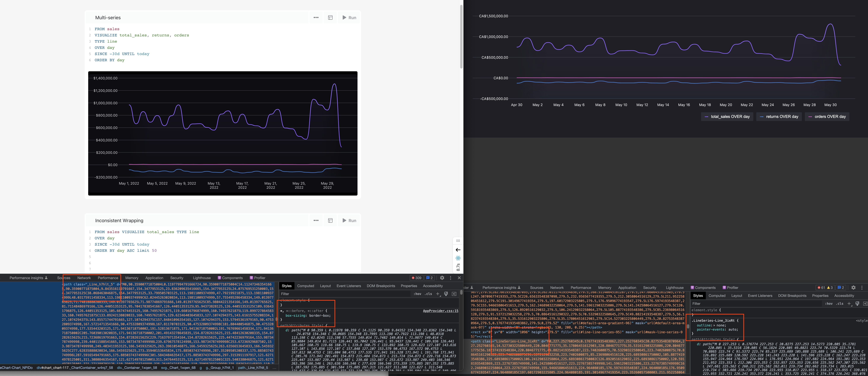Open more options for Inconsistent Wrapping query
Screen dimensions: 868x376
point(316,220)
